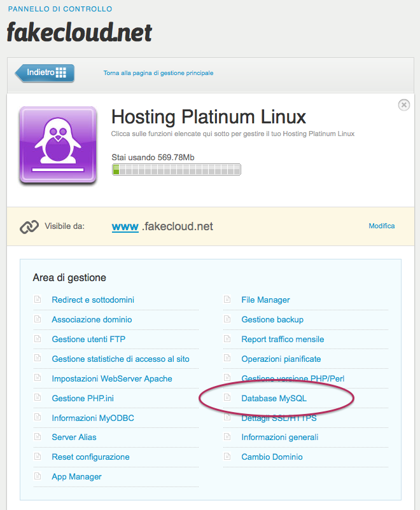420x510 pixels.
Task: Click the chain link icon beside Visibile da
Action: tap(29, 227)
